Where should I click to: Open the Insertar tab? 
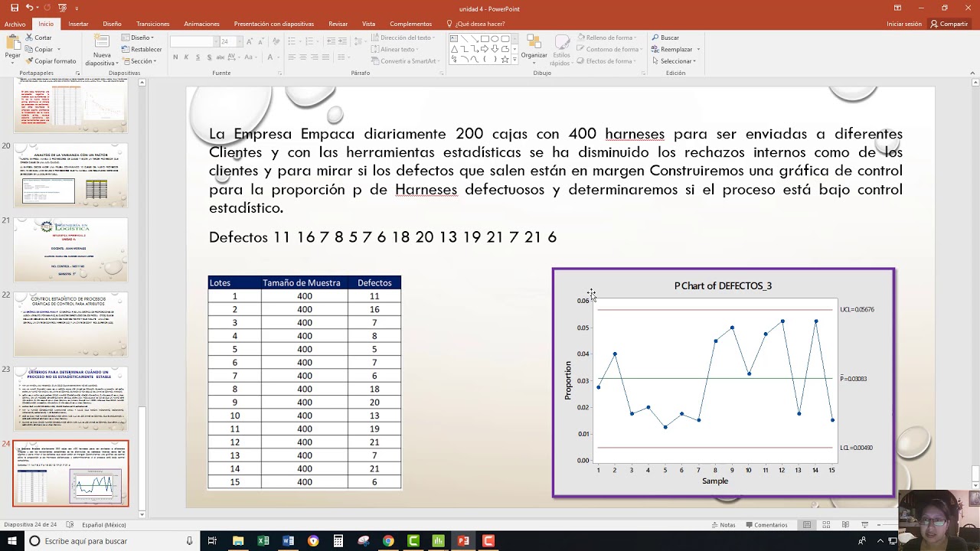(78, 24)
